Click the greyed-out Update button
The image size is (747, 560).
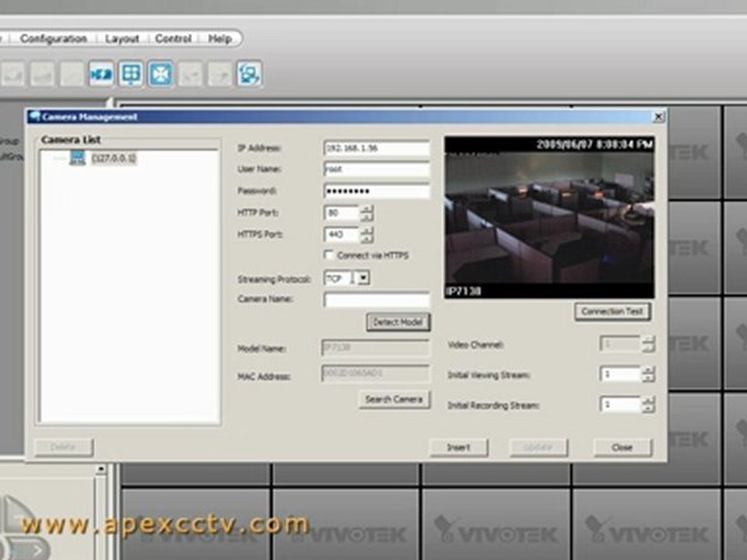(x=538, y=448)
